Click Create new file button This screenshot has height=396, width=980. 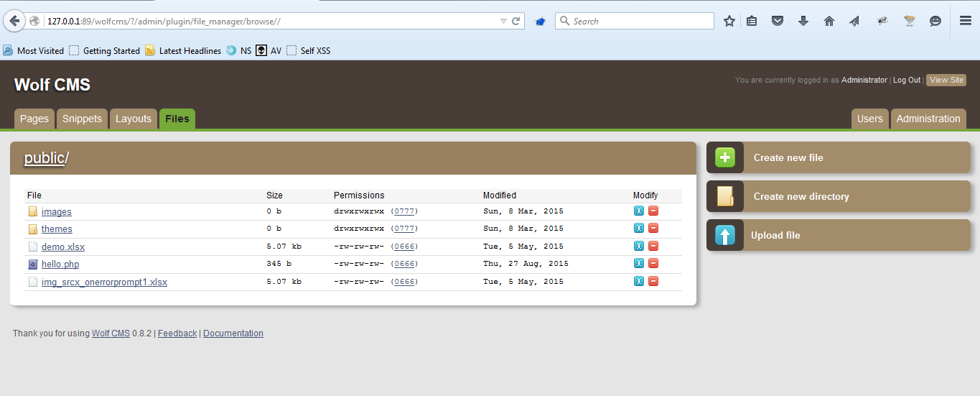tap(839, 157)
